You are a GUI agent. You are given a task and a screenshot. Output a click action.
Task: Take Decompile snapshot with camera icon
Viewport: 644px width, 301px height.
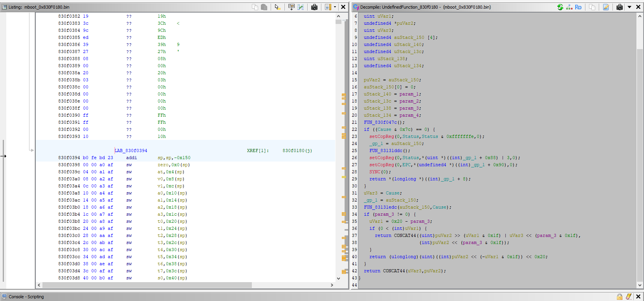620,7
